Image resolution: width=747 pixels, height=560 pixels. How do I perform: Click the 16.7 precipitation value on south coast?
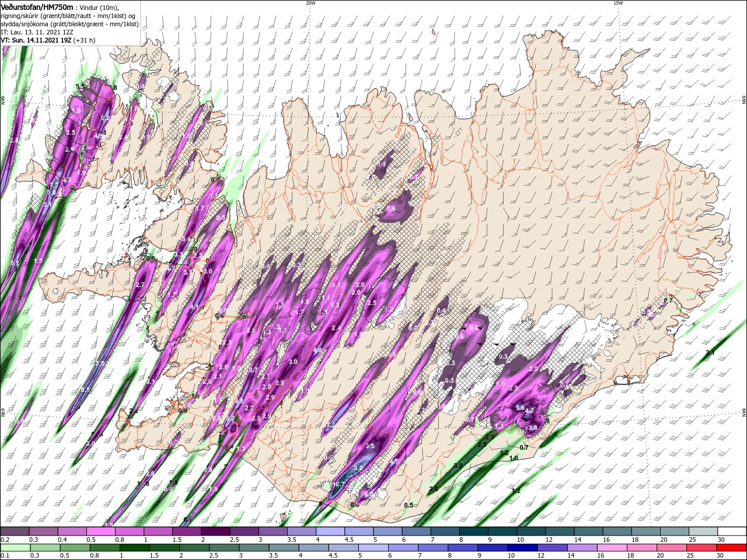(339, 485)
